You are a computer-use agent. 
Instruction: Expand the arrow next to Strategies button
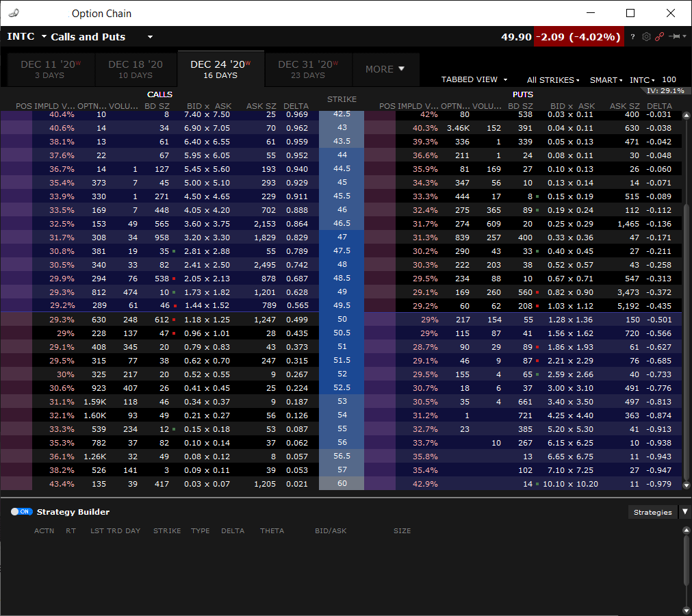click(x=685, y=512)
